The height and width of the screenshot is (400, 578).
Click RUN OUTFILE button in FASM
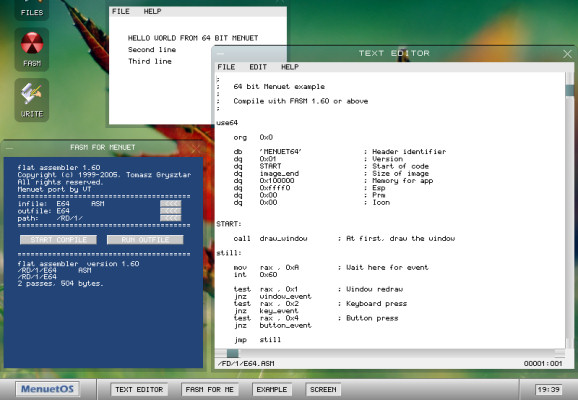tap(145, 240)
